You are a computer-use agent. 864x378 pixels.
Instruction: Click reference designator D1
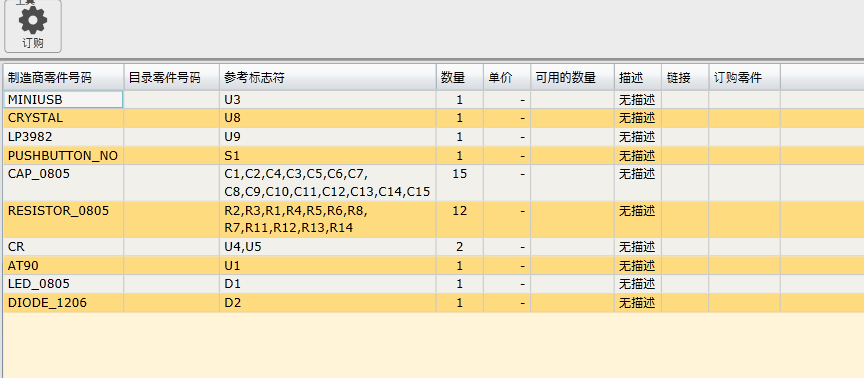(x=233, y=284)
